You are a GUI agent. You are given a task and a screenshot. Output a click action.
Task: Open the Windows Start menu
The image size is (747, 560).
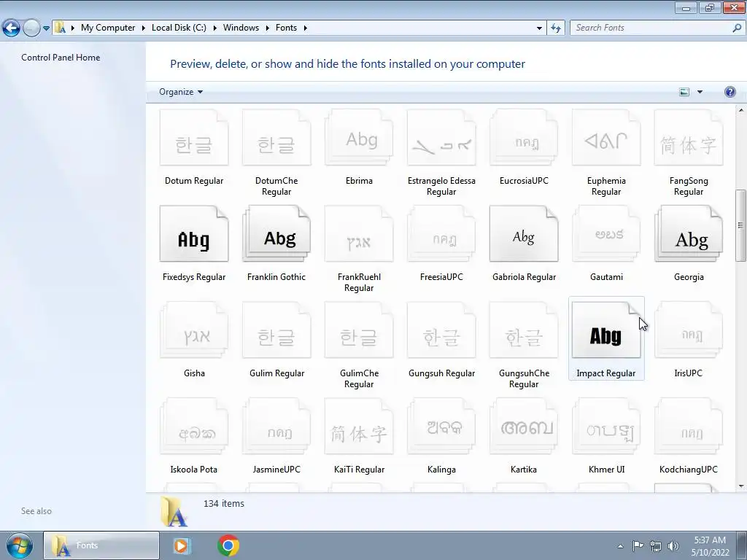click(x=19, y=545)
